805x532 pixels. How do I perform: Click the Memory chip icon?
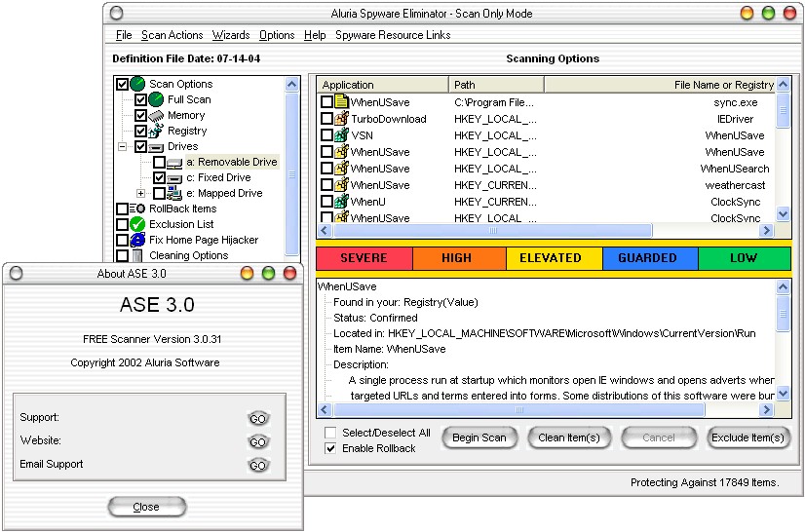click(156, 116)
